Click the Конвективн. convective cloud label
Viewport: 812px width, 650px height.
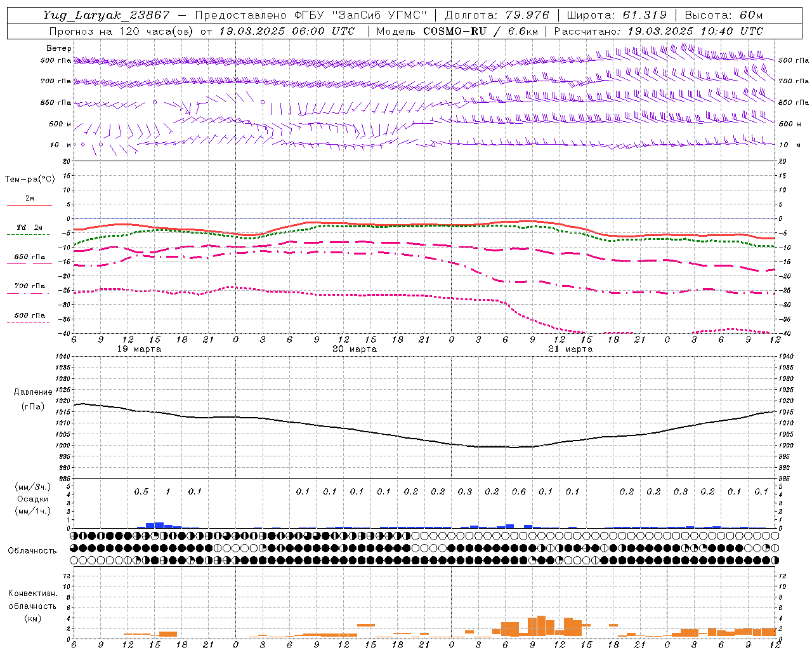(x=32, y=594)
